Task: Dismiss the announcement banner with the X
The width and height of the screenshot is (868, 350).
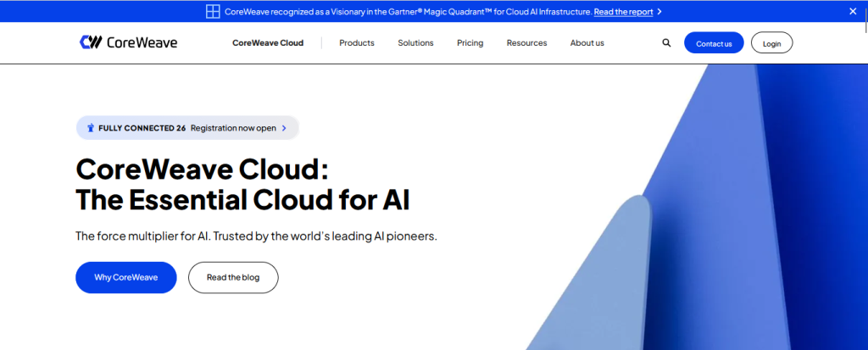Action: (853, 11)
